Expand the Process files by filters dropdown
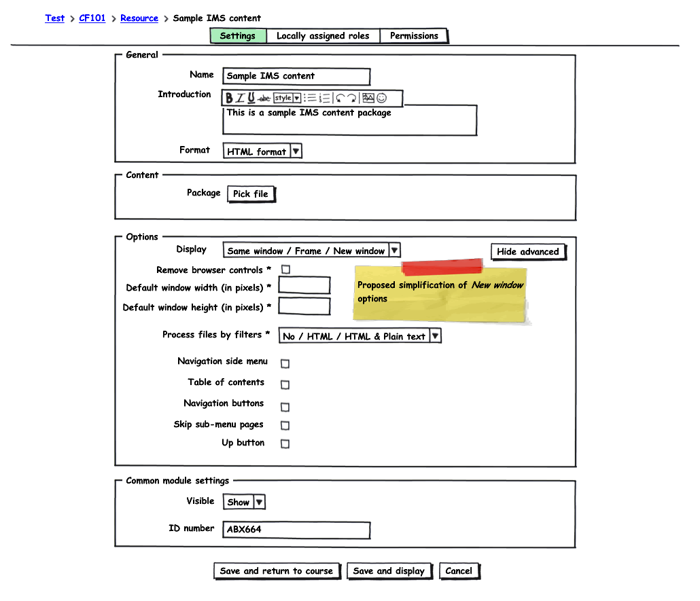 click(360, 335)
